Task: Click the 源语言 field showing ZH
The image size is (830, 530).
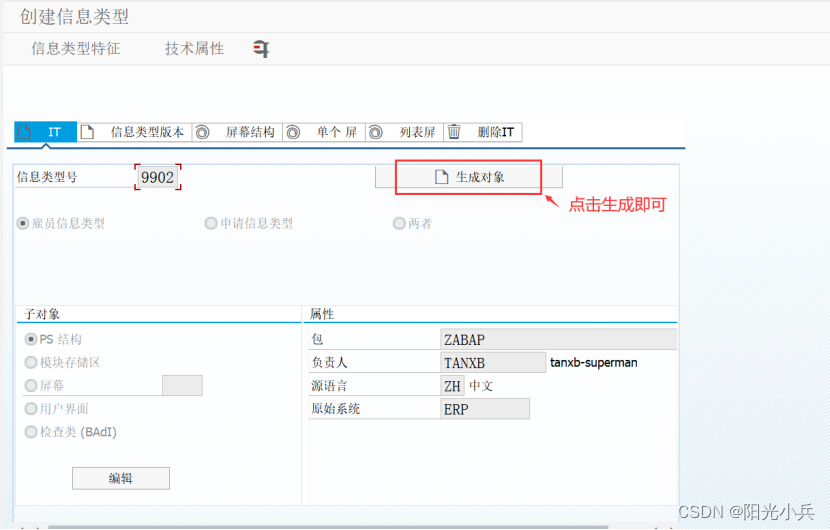Action: (452, 386)
